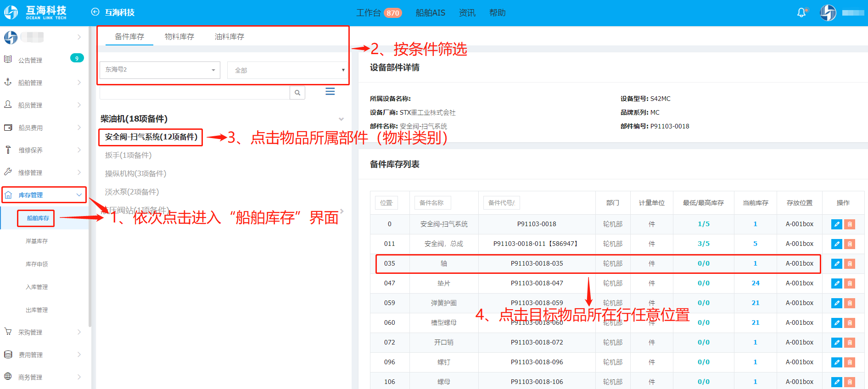The image size is (868, 389).
Task: Click the back arrow beside 互海科技
Action: (95, 12)
